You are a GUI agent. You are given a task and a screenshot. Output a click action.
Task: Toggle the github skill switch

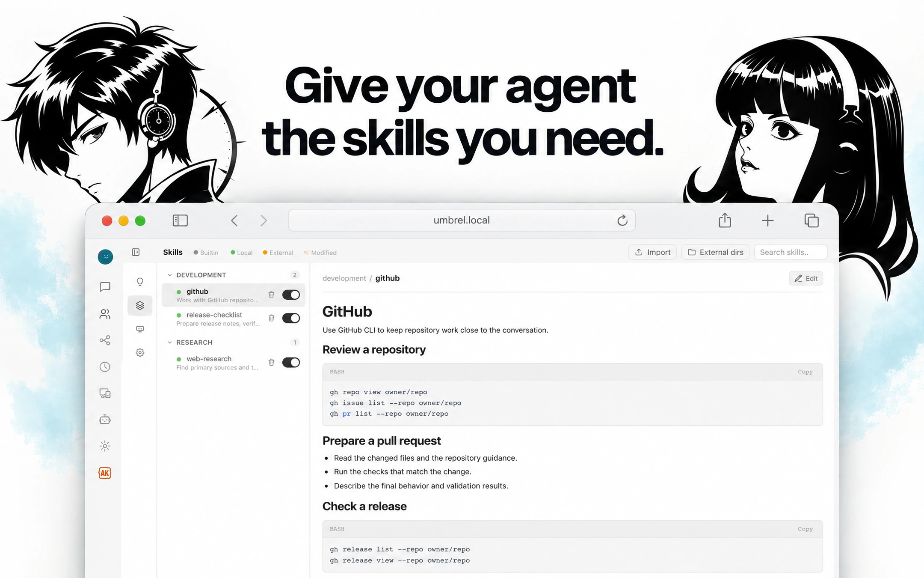pos(291,295)
